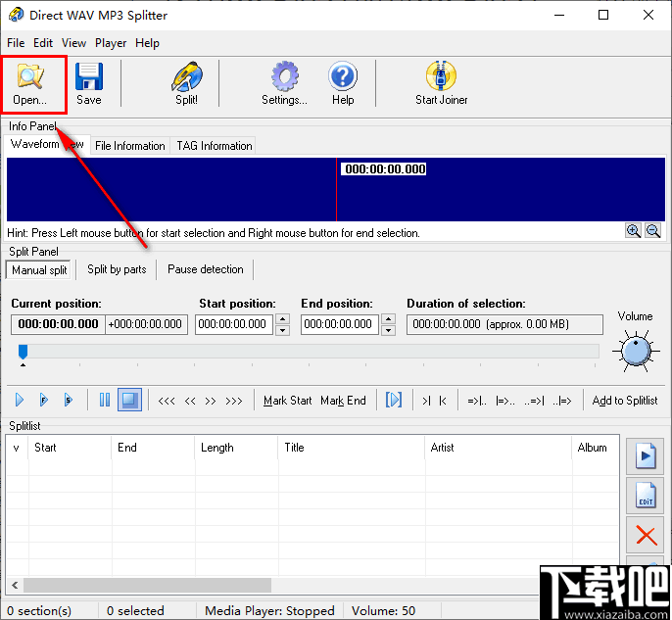Image resolution: width=672 pixels, height=620 pixels.
Task: Play the audio from current position
Action: [x=20, y=401]
